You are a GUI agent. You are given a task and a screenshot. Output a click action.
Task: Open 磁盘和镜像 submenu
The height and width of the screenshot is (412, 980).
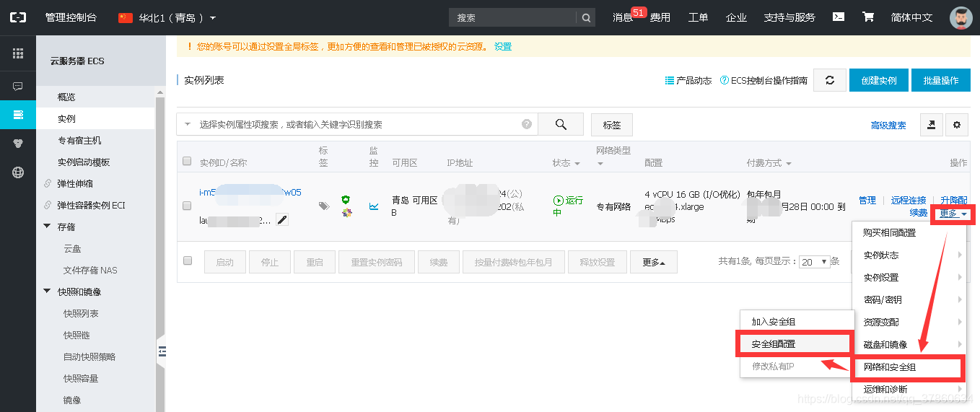click(x=909, y=344)
